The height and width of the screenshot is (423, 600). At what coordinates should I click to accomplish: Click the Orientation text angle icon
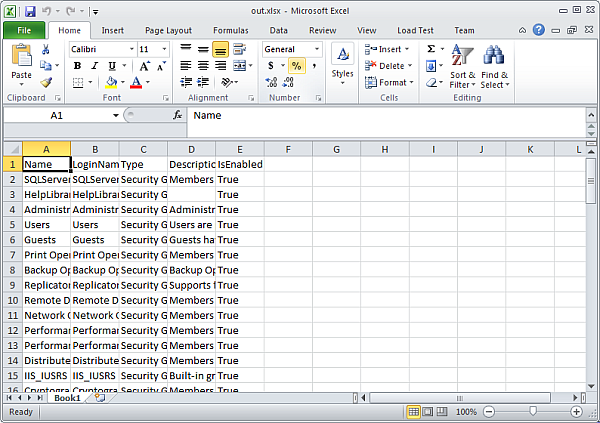click(x=227, y=82)
